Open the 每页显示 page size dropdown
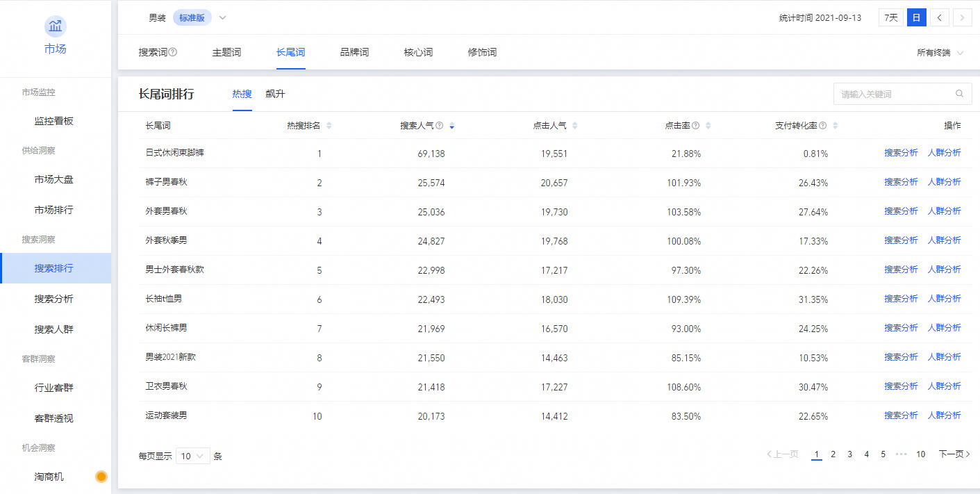 coord(192,456)
